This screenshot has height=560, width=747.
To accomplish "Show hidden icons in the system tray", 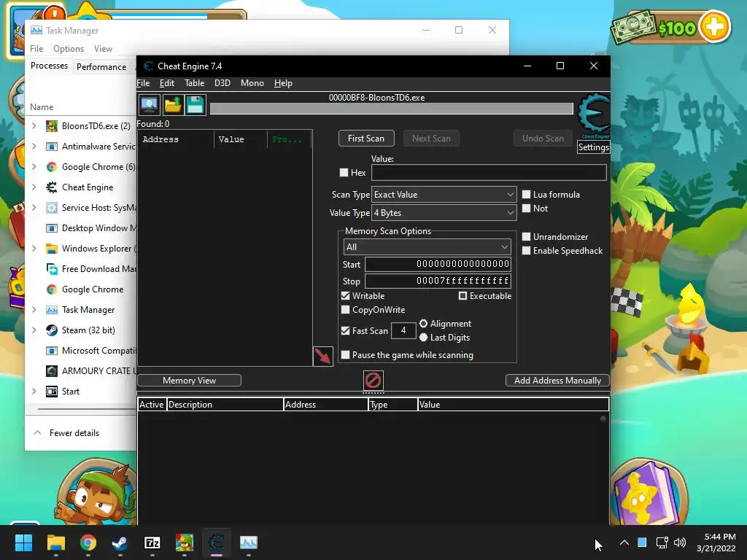I will [624, 542].
